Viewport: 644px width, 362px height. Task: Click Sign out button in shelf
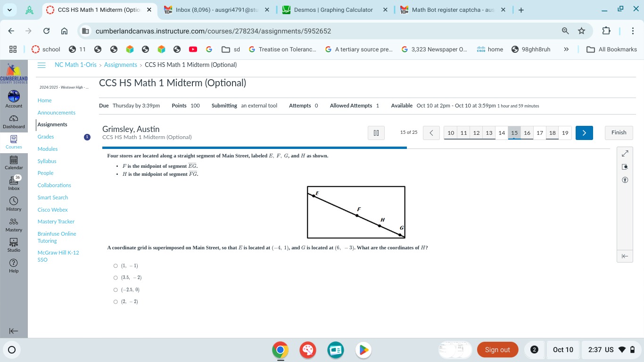(x=497, y=350)
